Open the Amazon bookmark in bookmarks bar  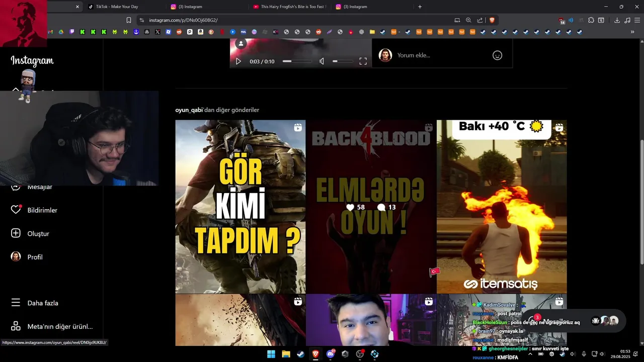(200, 32)
